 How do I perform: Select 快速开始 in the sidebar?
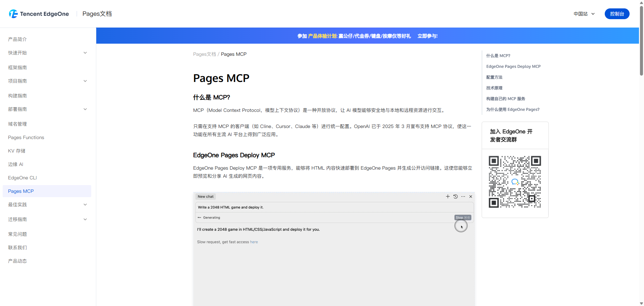(x=17, y=53)
